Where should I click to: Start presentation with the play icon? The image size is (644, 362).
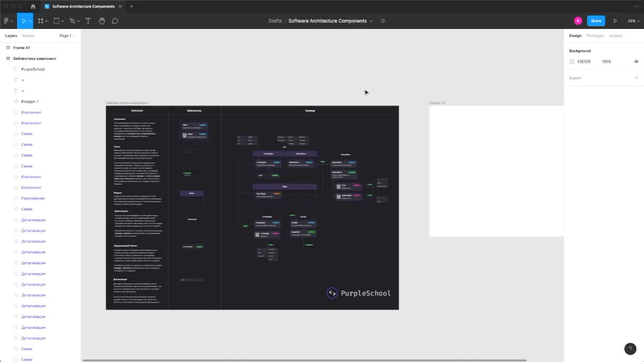615,21
